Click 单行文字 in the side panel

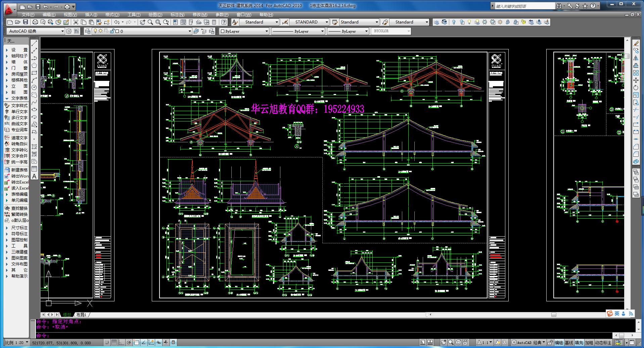19,112
